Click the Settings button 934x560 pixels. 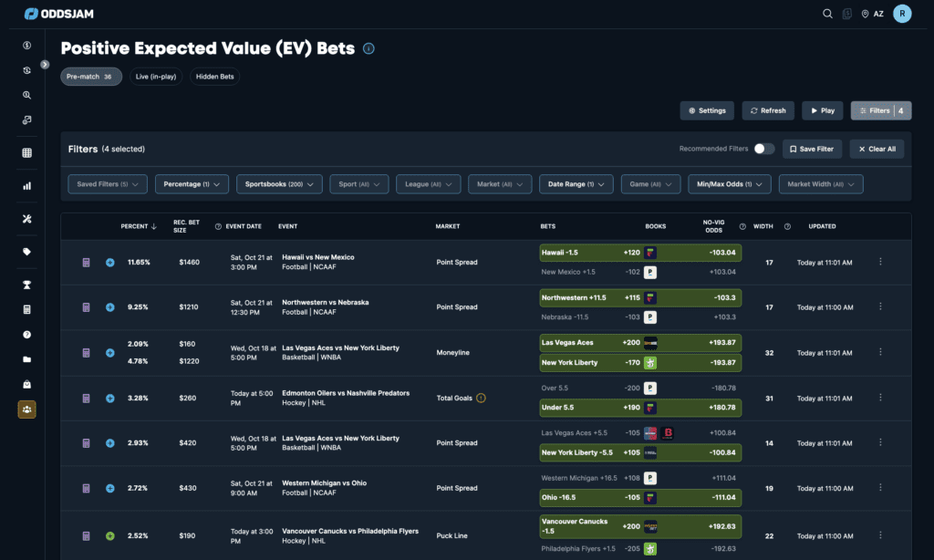707,110
